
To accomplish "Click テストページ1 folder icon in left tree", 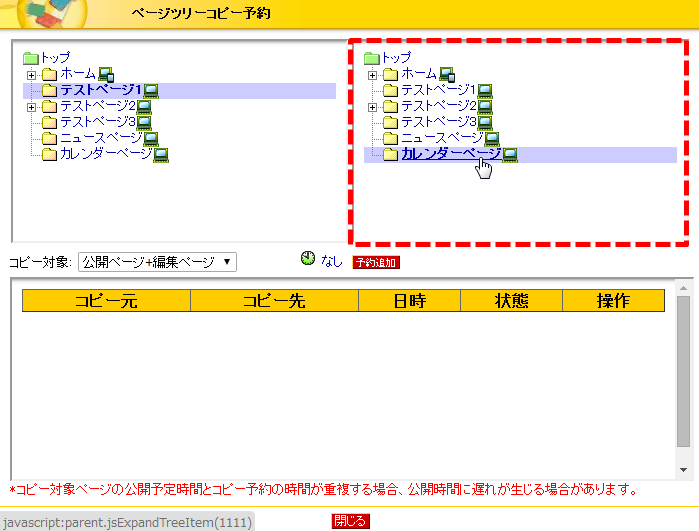I will click(49, 91).
